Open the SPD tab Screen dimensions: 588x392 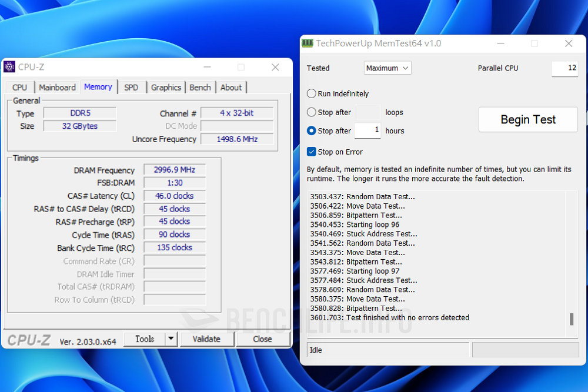pyautogui.click(x=131, y=88)
